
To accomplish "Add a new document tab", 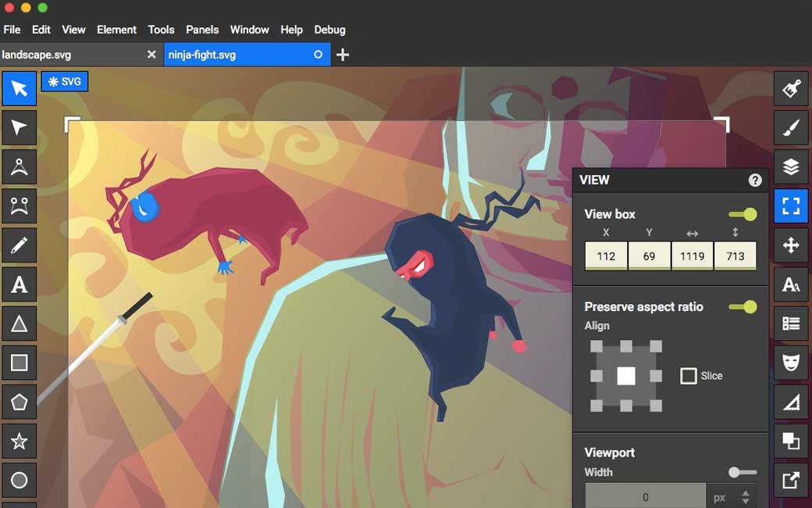I will (343, 55).
